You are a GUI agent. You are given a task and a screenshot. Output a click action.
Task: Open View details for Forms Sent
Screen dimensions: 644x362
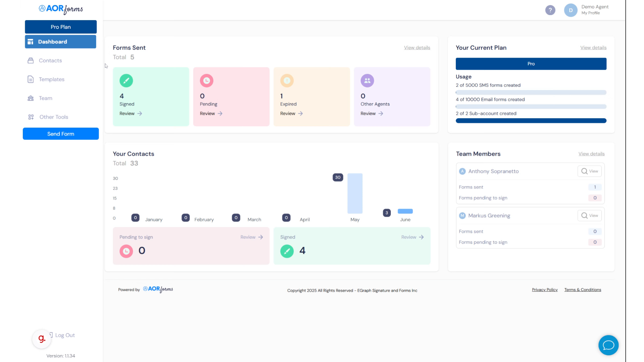coord(417,48)
